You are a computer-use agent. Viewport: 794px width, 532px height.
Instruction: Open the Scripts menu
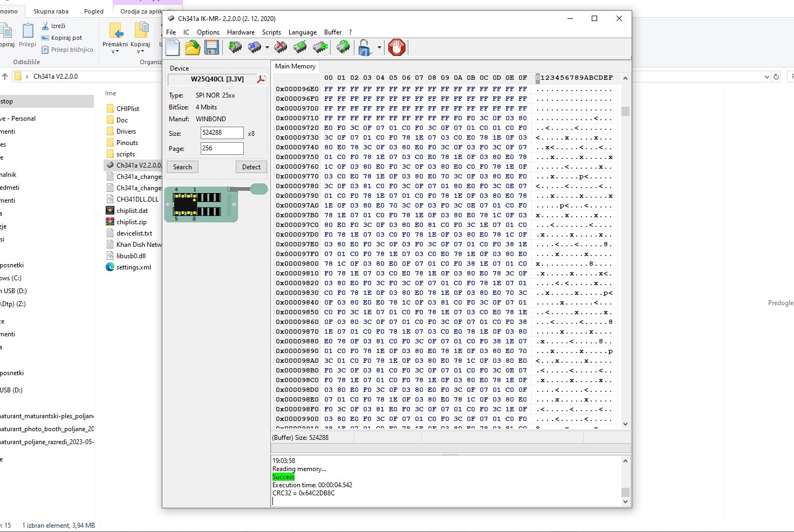point(271,32)
